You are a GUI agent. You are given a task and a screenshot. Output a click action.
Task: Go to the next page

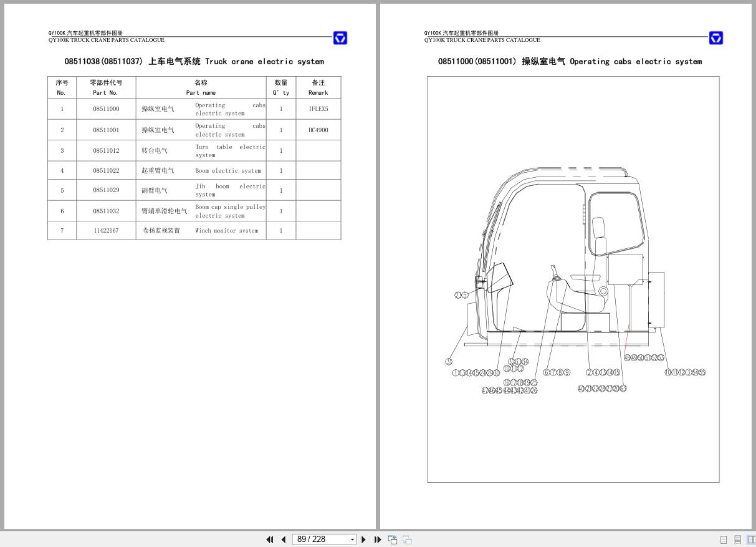[x=364, y=540]
